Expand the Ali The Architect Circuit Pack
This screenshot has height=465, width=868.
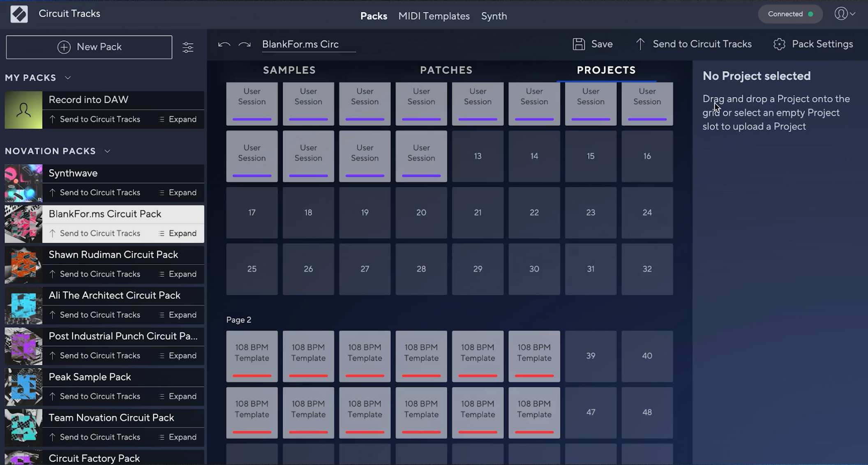coord(178,315)
